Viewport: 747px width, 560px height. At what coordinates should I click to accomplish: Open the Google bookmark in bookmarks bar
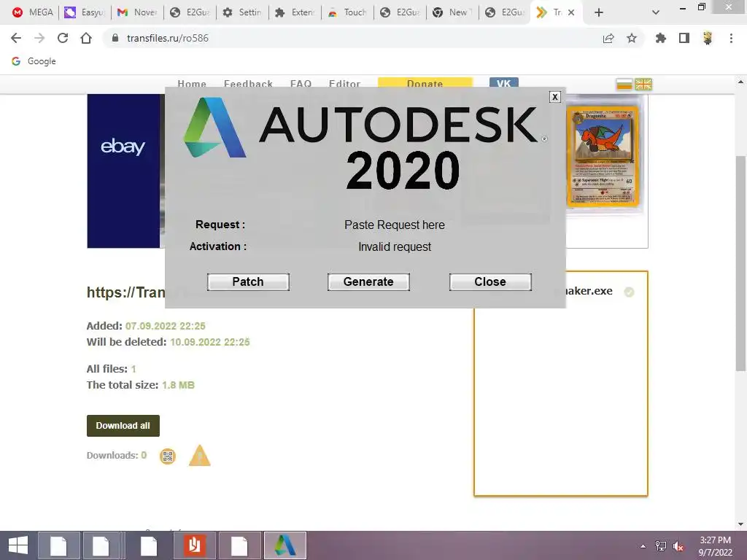(x=34, y=61)
